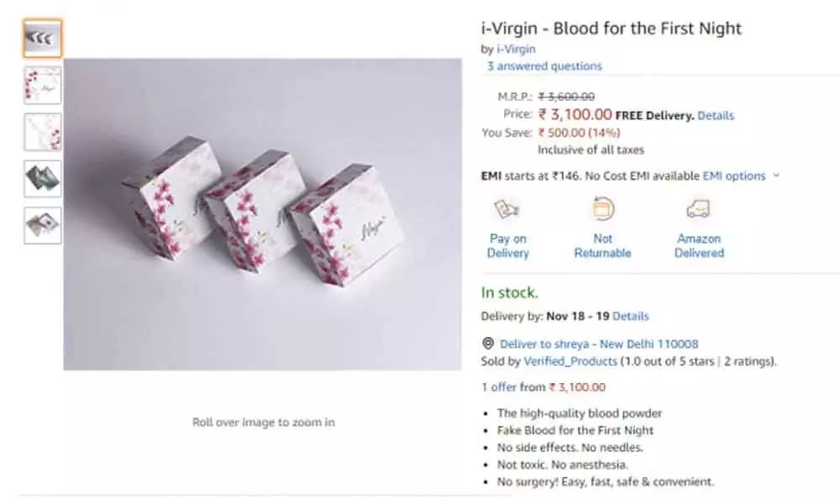The height and width of the screenshot is (504, 840).
Task: Click the Amazon Delivered truck icon
Action: (x=698, y=209)
